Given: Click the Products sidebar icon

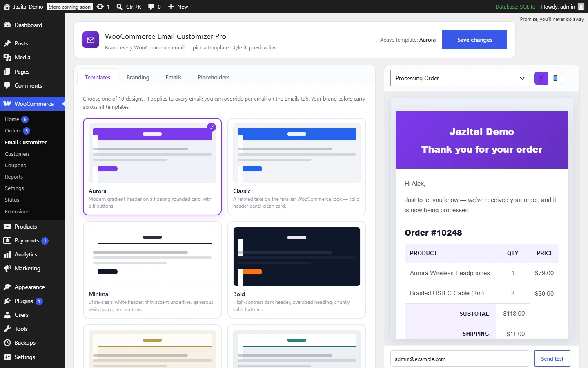Looking at the screenshot, I should (7, 227).
